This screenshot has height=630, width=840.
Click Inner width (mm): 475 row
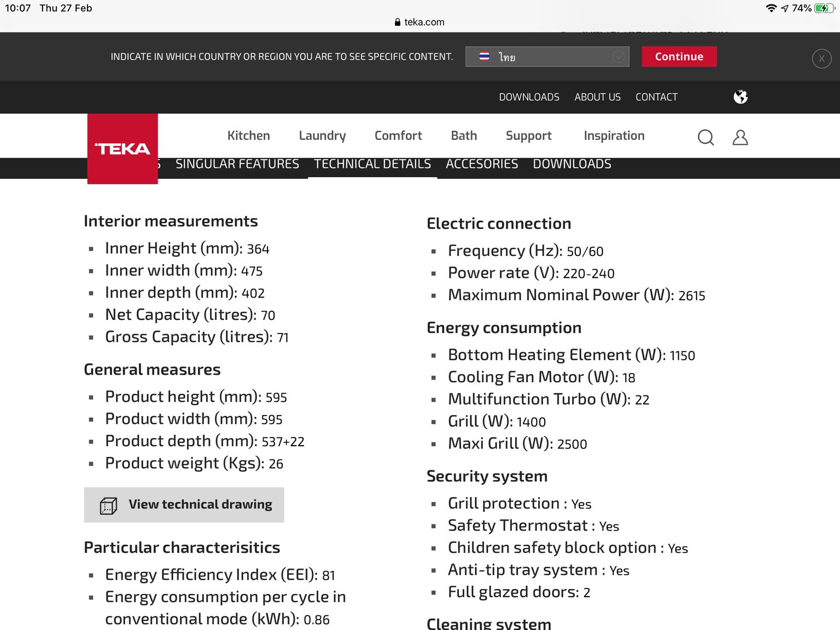(x=184, y=271)
